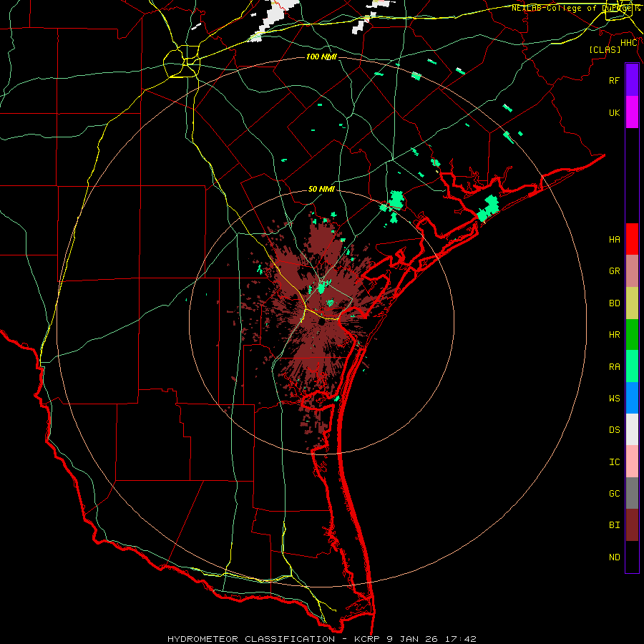
Task: Select the IC light pink legend swatch
Action: coord(632,462)
